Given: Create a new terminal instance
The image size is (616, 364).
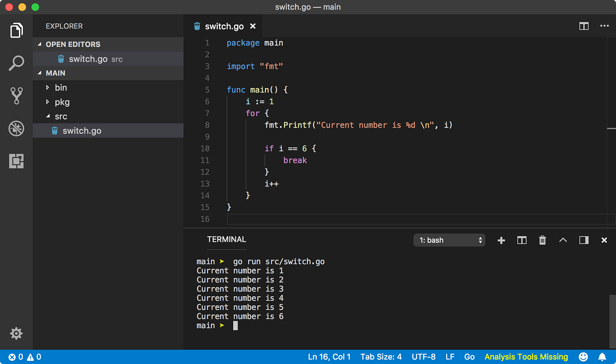Looking at the screenshot, I should [501, 240].
